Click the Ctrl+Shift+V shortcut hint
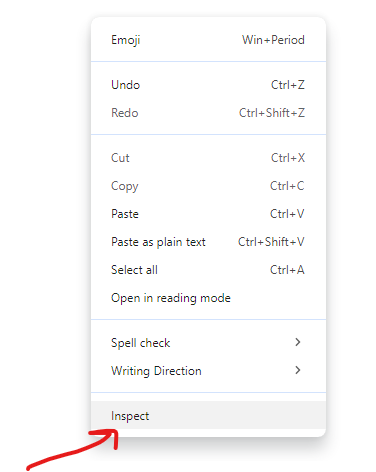376x472 pixels. tap(271, 242)
